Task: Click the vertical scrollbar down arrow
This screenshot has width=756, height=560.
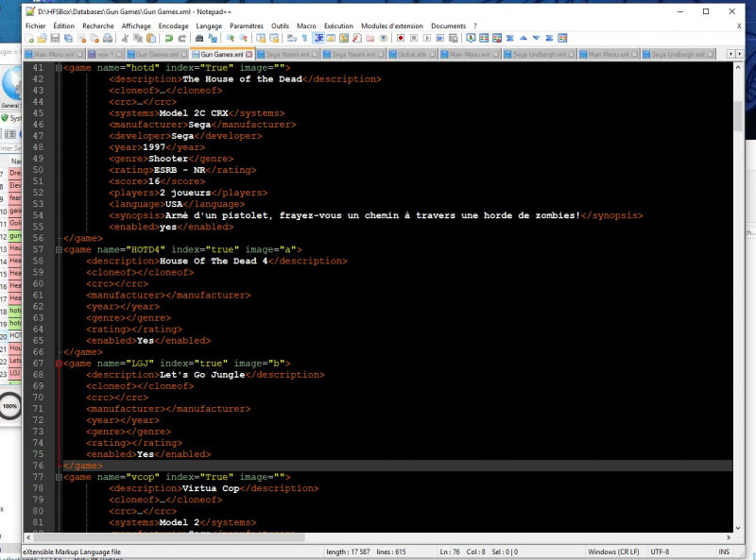Action: pos(738,528)
